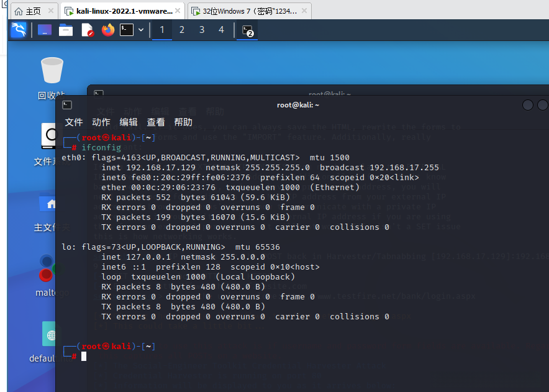549x392 pixels.
Task: Launch Firefox from the panel
Action: (x=108, y=30)
